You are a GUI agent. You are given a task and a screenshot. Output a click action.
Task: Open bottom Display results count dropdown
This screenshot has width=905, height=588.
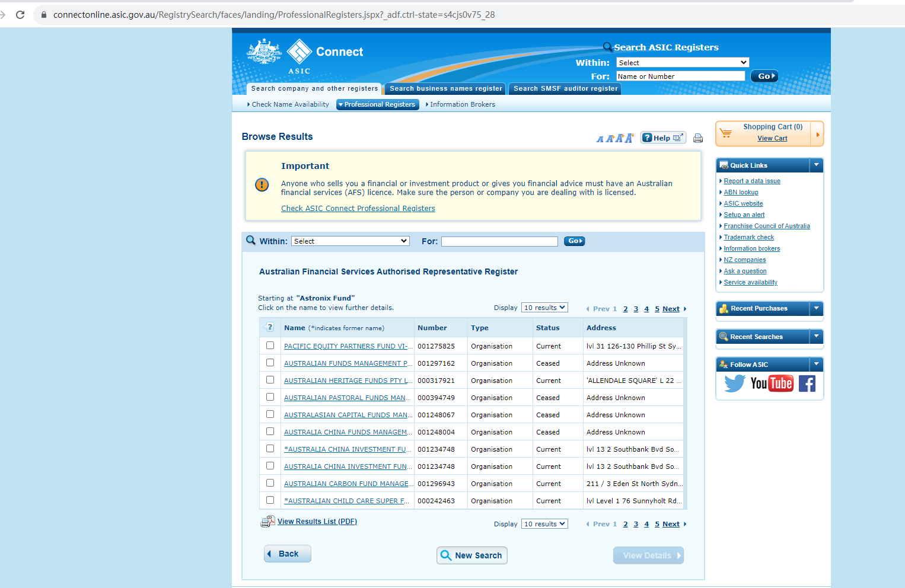pos(544,524)
